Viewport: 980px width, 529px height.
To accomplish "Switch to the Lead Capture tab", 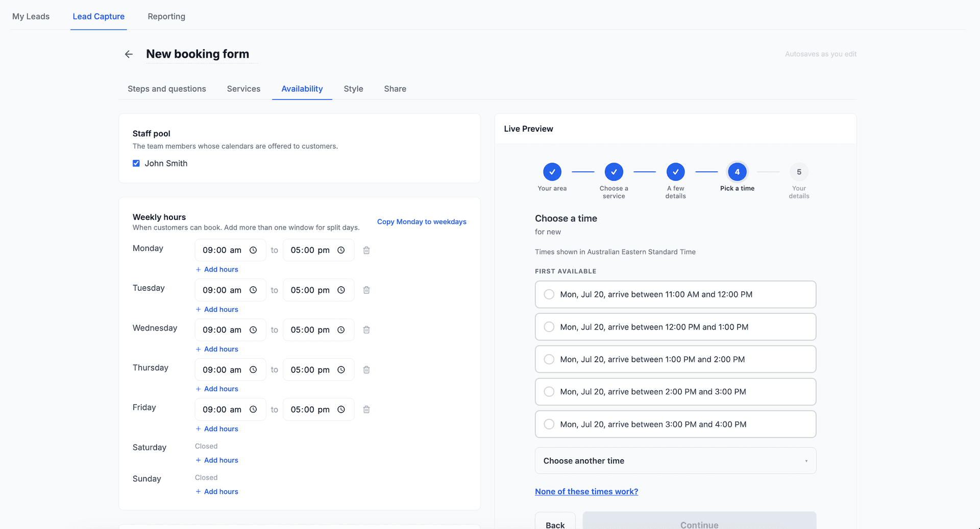I will [x=99, y=16].
